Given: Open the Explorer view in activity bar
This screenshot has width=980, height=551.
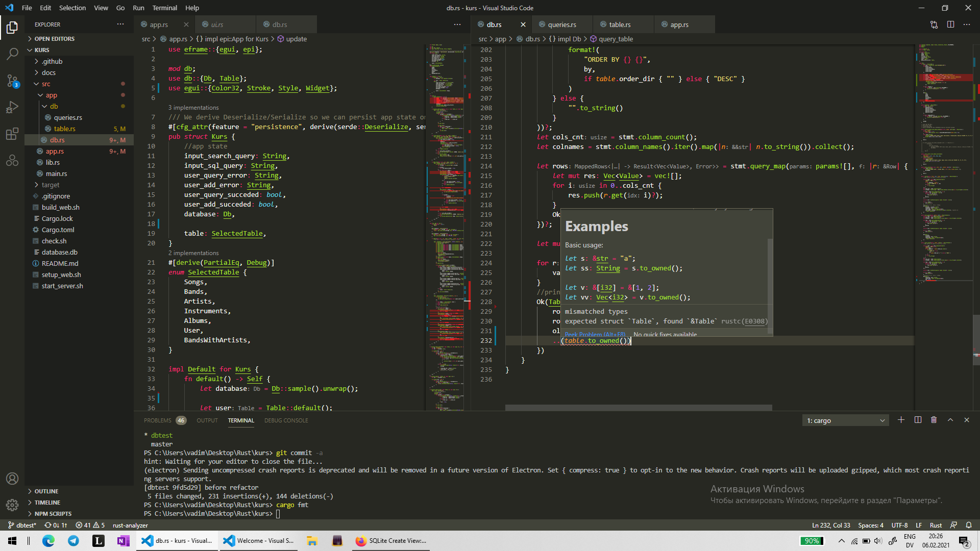Looking at the screenshot, I should [12, 27].
